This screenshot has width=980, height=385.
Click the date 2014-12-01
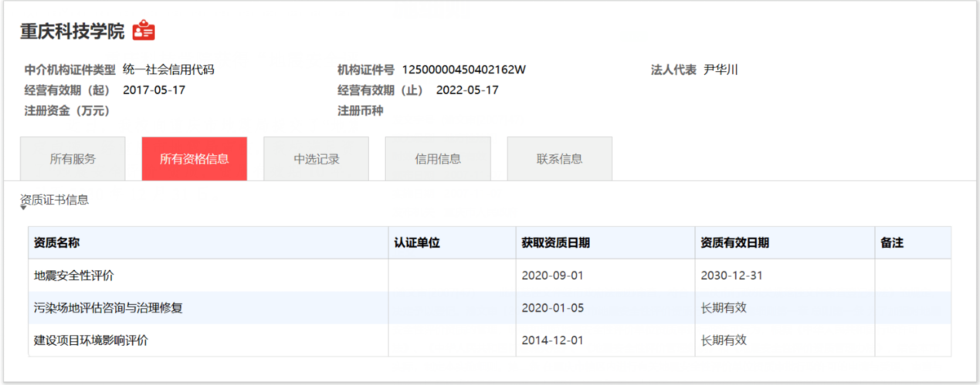553,340
